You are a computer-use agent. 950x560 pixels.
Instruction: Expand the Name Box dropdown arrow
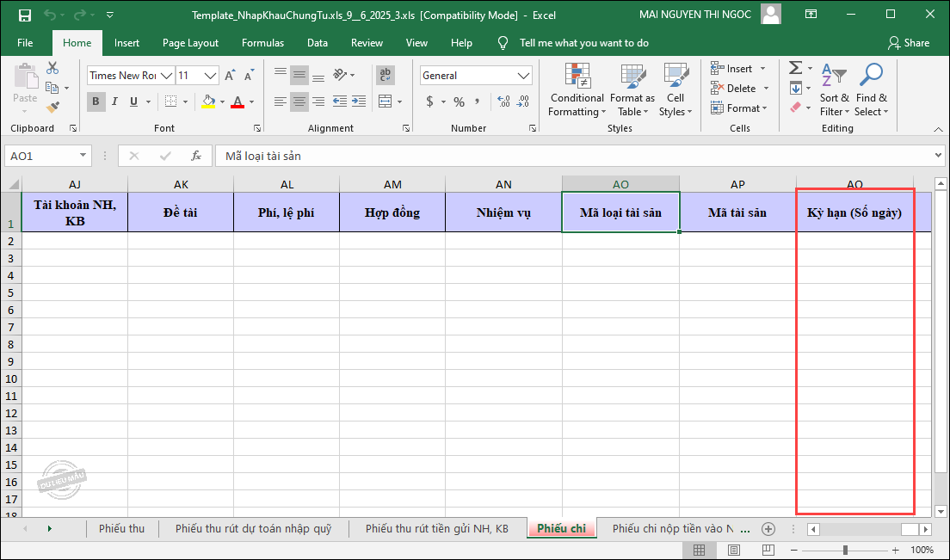pos(83,156)
